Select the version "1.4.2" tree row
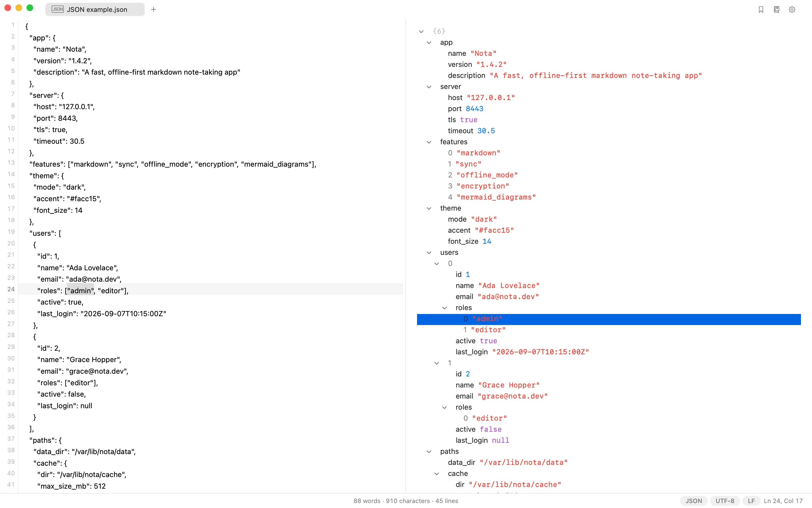The height and width of the screenshot is (508, 812). coord(608,64)
